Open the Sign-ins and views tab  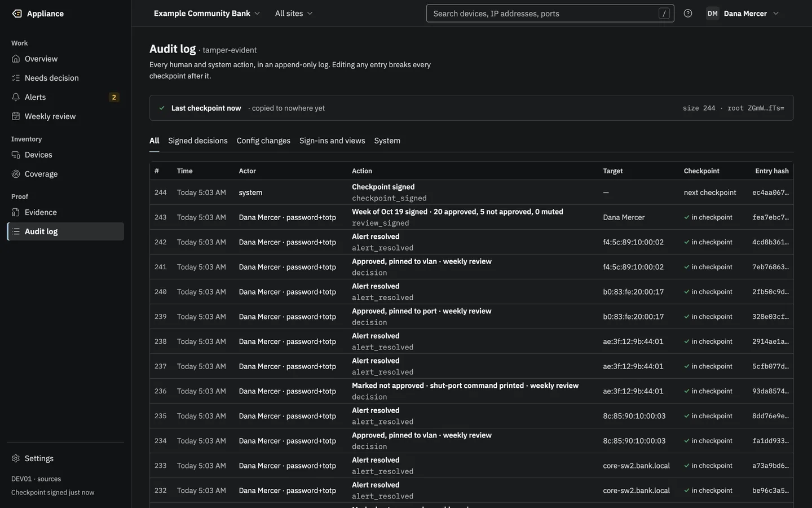[332, 141]
